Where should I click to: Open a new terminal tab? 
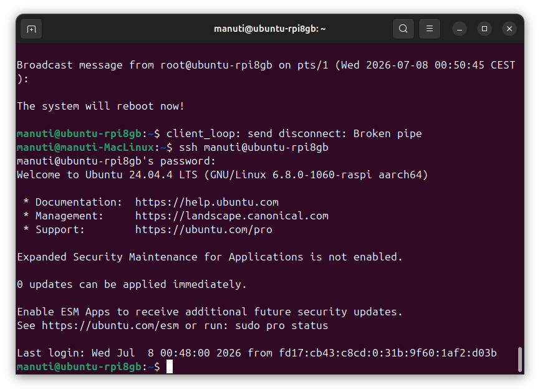[x=31, y=29]
